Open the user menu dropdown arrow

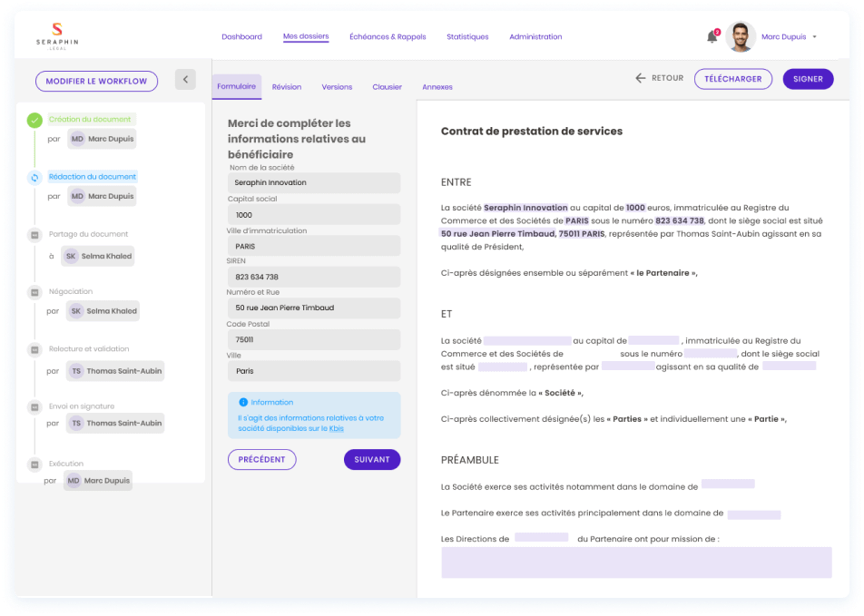[x=814, y=37]
